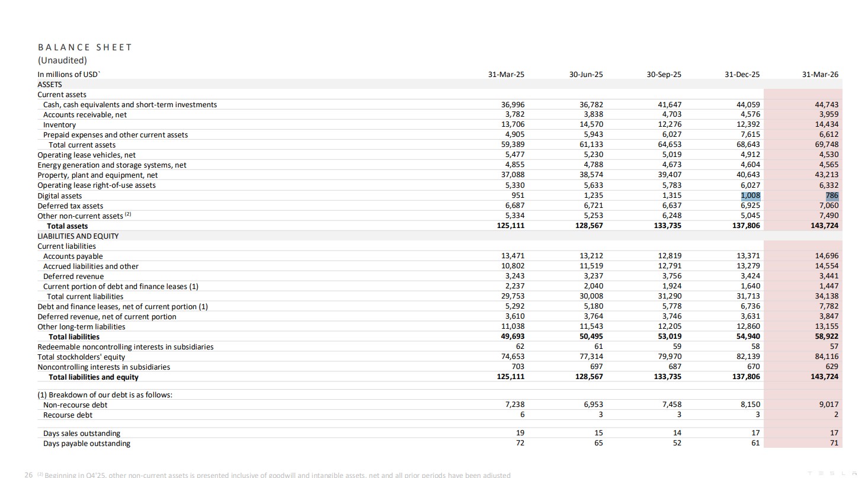The image size is (868, 478).
Task: Select the 31-Mar-25 column header
Action: (506, 75)
